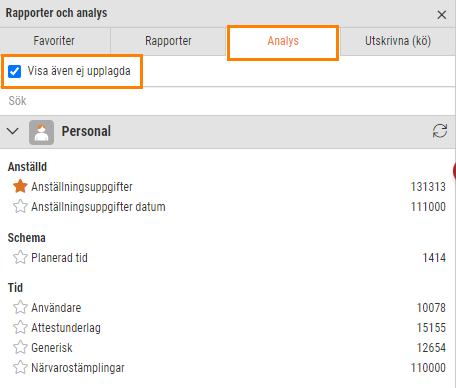Screen dimensions: 456x388
Task: Star the Generisk analysis
Action: 20,347
